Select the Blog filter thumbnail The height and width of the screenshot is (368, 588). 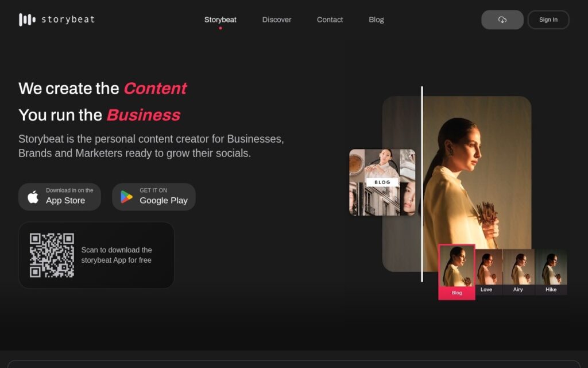pos(457,272)
